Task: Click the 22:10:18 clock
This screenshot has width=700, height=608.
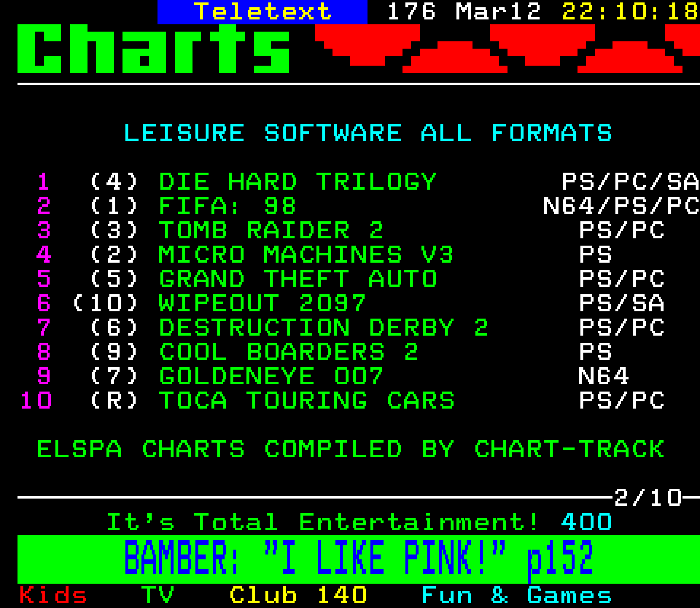Action: pos(630,12)
